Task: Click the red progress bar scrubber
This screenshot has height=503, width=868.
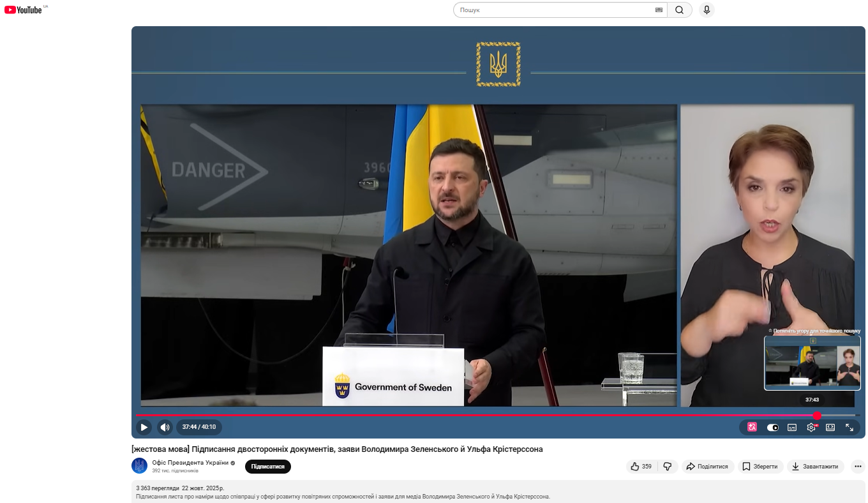Action: click(817, 416)
